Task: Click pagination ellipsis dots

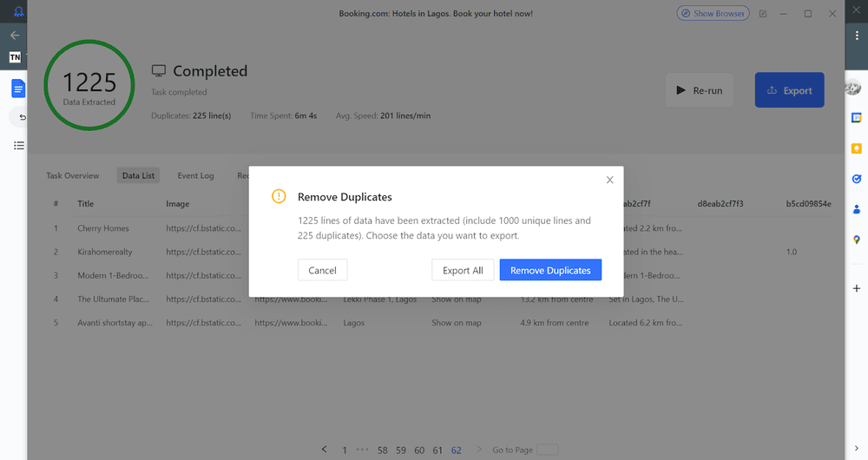Action: pos(363,450)
